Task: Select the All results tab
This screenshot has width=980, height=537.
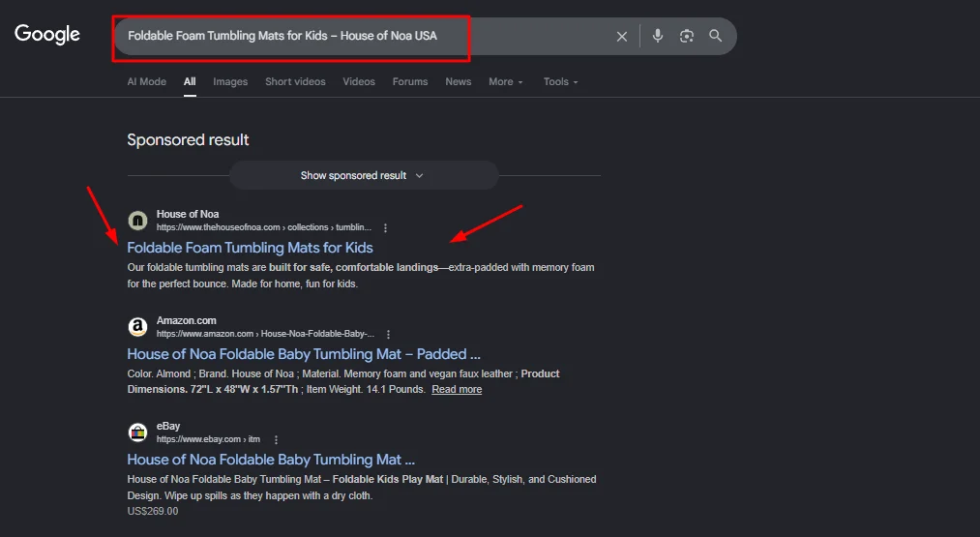Action: point(190,82)
